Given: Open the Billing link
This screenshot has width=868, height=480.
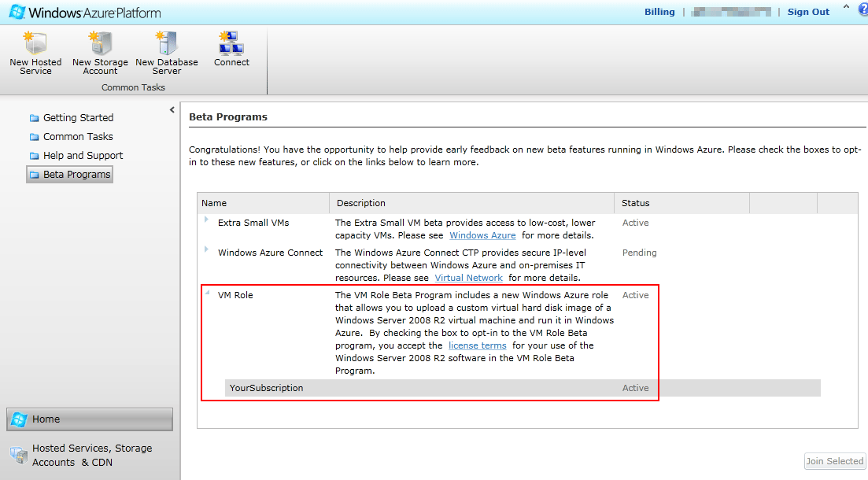Looking at the screenshot, I should [x=659, y=12].
